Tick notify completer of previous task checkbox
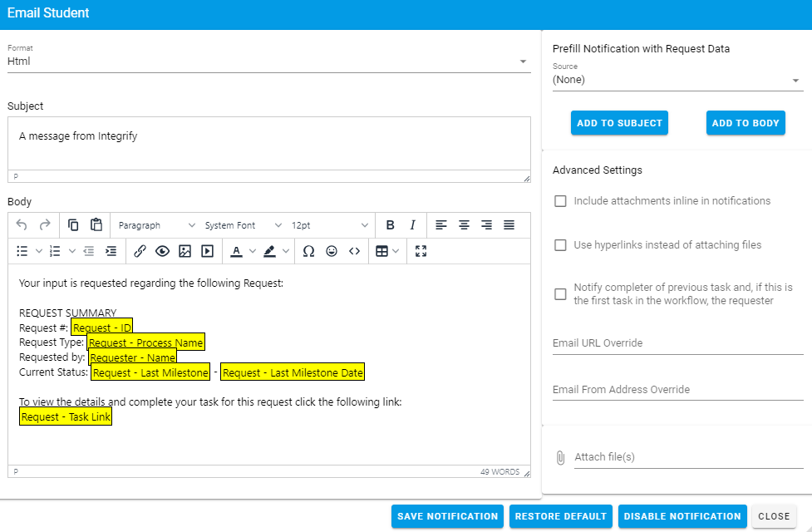 coord(561,294)
